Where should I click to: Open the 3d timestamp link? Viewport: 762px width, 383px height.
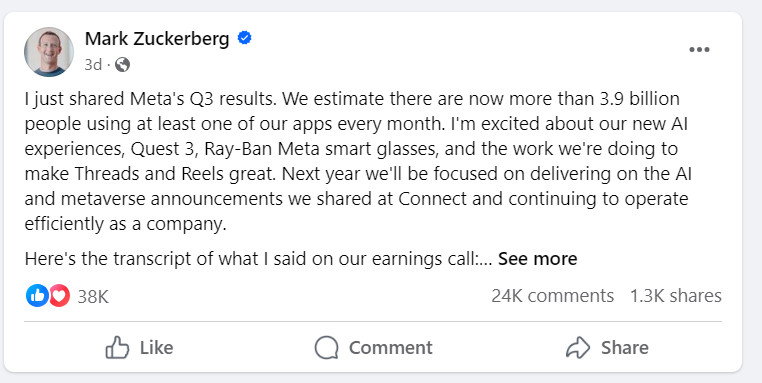93,64
